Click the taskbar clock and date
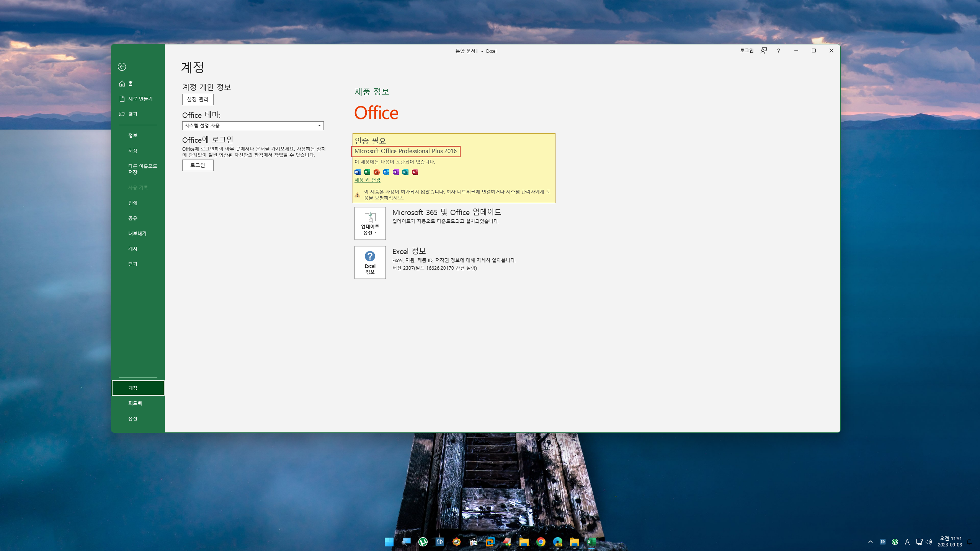This screenshot has width=980, height=551. 949,541
